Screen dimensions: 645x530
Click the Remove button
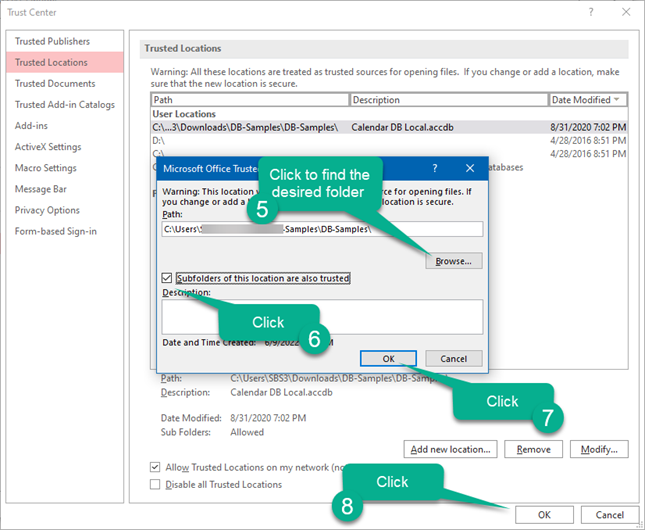[533, 449]
